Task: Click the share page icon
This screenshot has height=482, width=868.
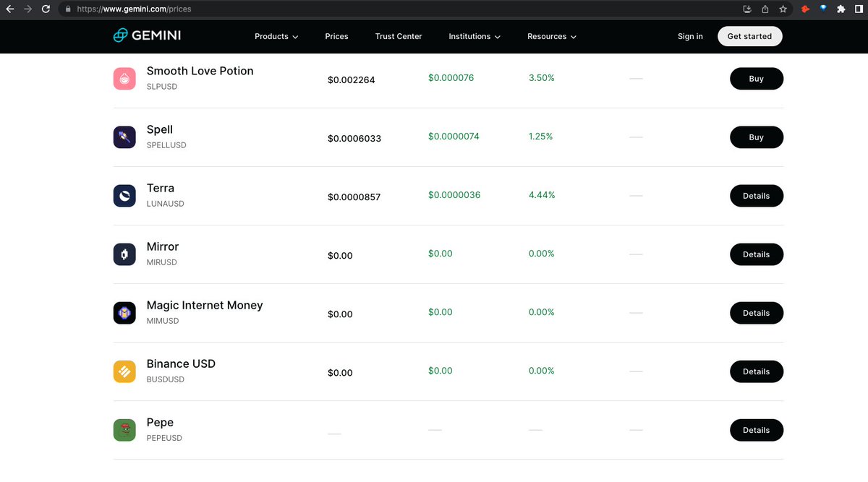Action: (765, 9)
